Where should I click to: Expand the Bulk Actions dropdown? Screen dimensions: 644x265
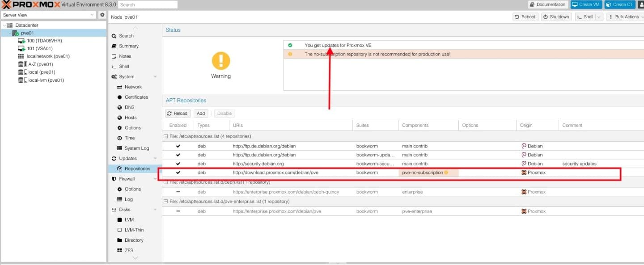coord(626,17)
